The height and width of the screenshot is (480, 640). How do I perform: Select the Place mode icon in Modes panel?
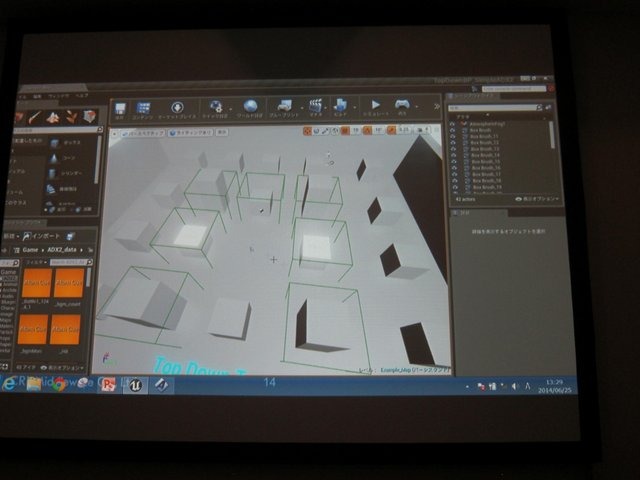[x=19, y=118]
